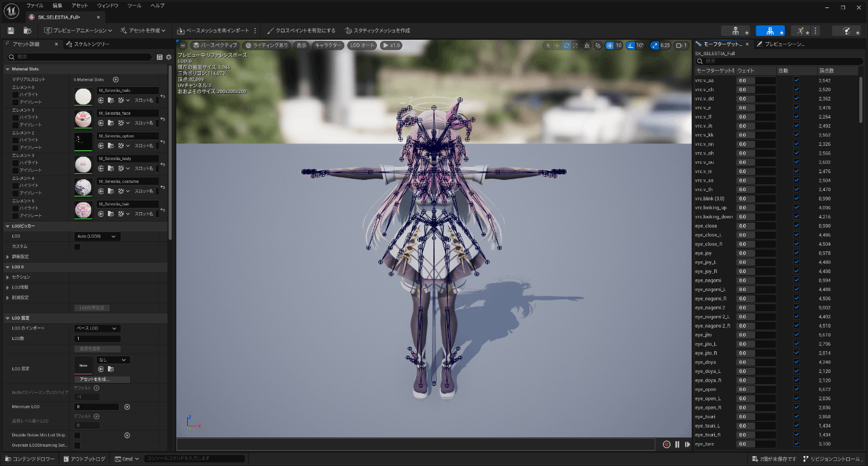Open the コンテンツドロワー button
The image size is (868, 466).
30,459
